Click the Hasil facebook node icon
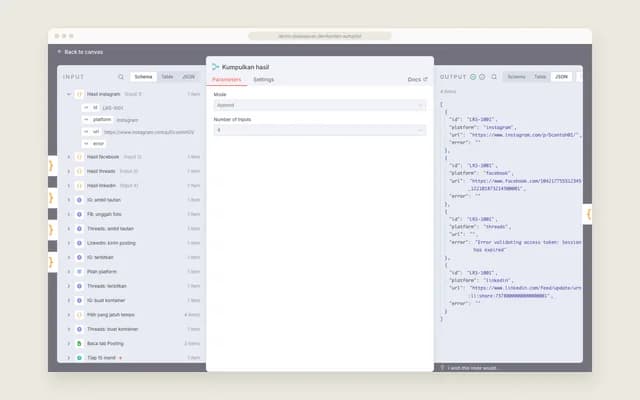The width and height of the screenshot is (640, 400). coord(79,157)
